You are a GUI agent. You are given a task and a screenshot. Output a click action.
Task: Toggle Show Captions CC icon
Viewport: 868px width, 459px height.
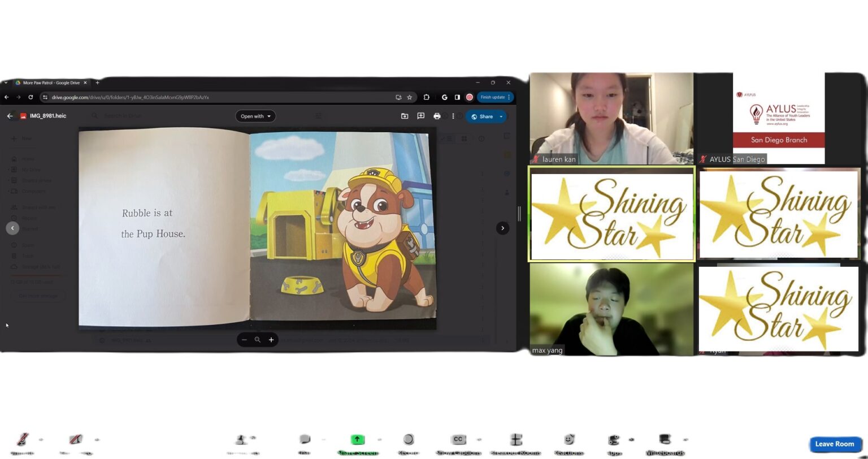(x=458, y=439)
